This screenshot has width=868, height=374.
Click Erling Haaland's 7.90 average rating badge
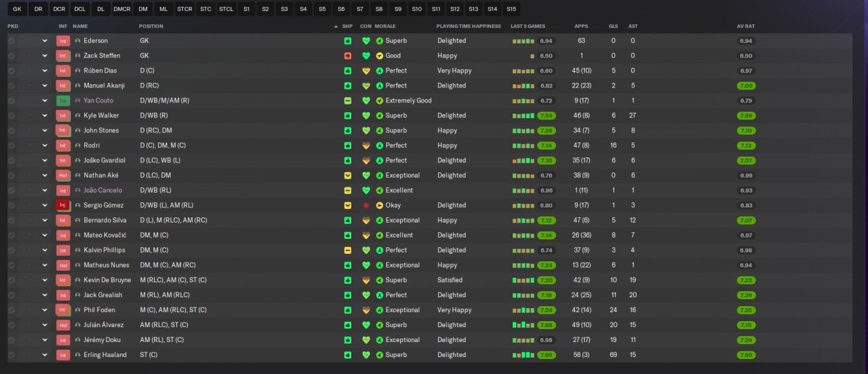tap(746, 355)
